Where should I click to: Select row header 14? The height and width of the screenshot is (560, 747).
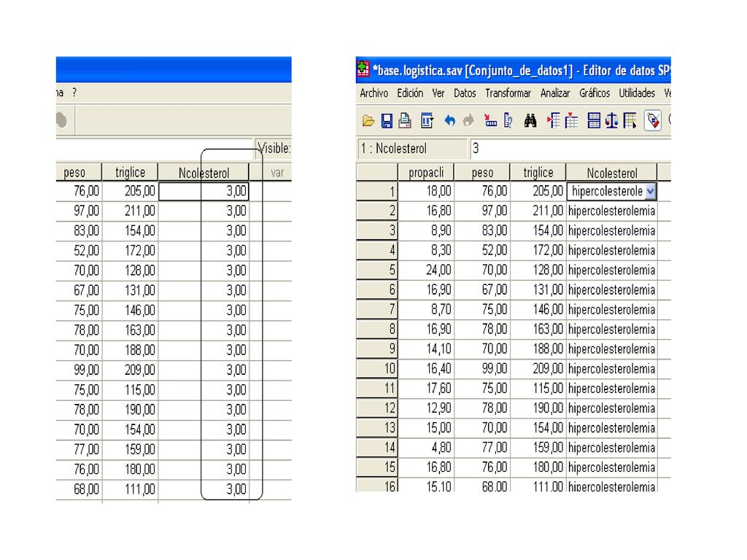tap(377, 448)
